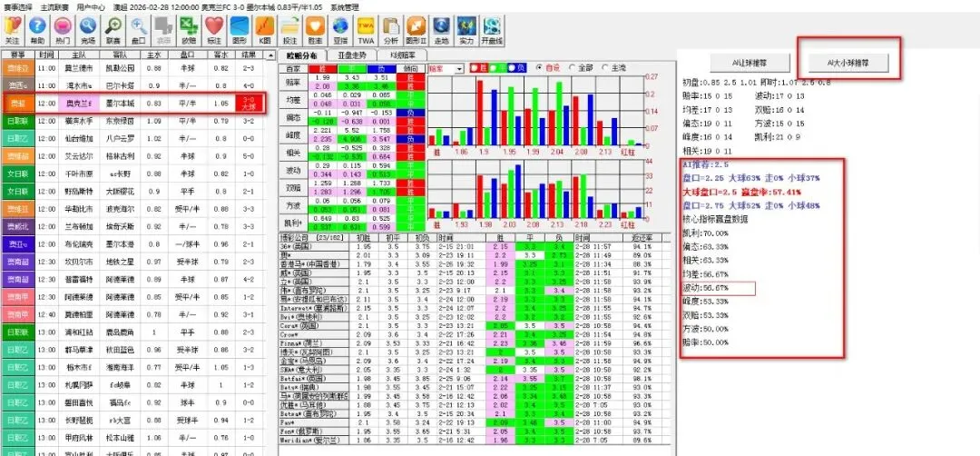Select the 奥克兰f vs 墨尔本城 match row
Image resolution: width=980 pixels, height=456 pixels.
[133, 103]
